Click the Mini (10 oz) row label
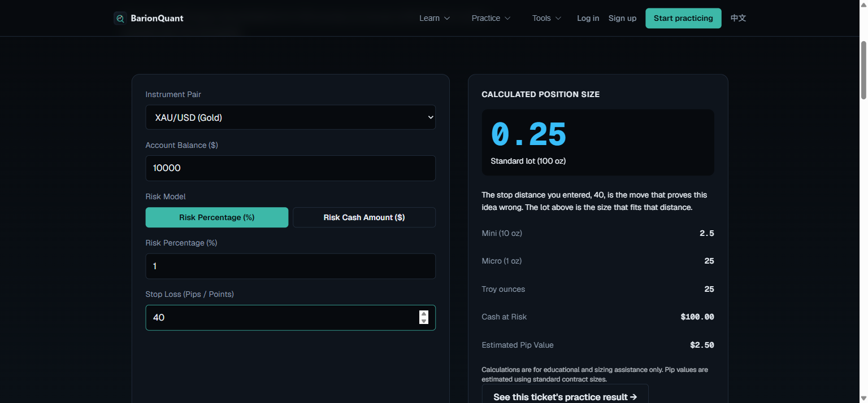 click(502, 233)
